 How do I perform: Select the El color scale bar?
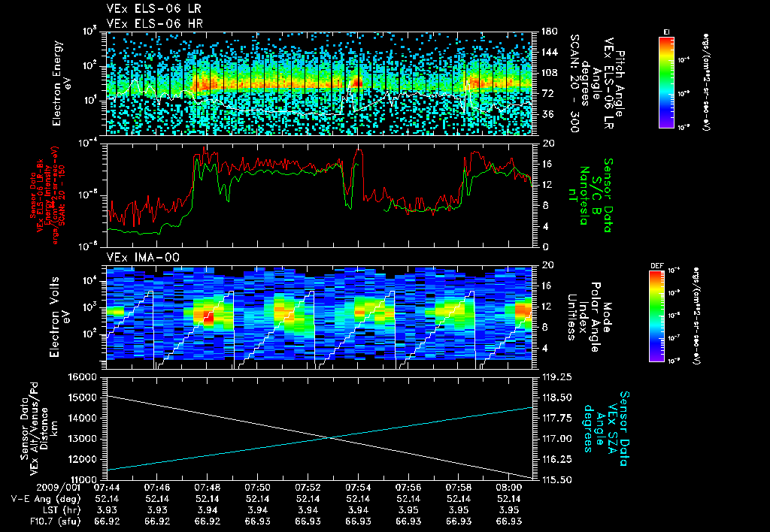point(666,82)
